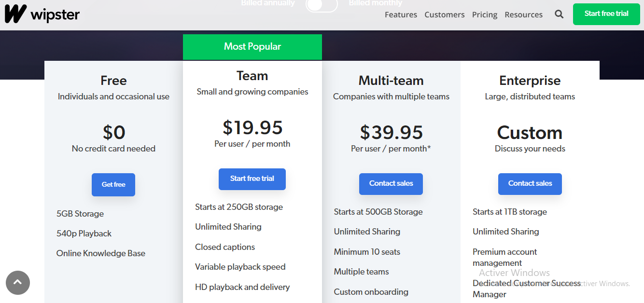Image resolution: width=644 pixels, height=303 pixels.
Task: Click 'Custom onboarding' feature
Action: coord(371,292)
